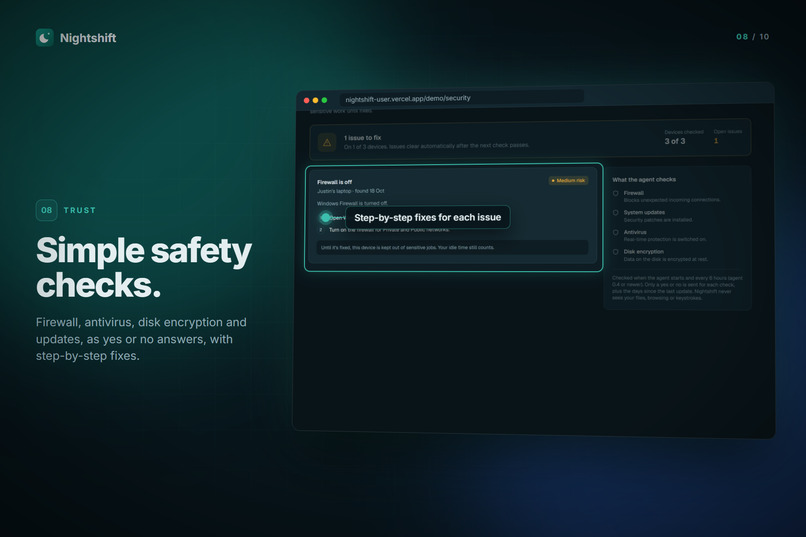The width and height of the screenshot is (806, 537).
Task: Click the System updates check icon
Action: click(615, 213)
